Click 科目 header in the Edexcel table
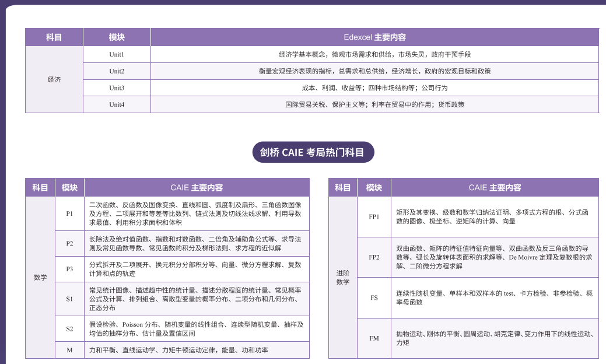The height and width of the screenshot is (364, 606). [54, 37]
